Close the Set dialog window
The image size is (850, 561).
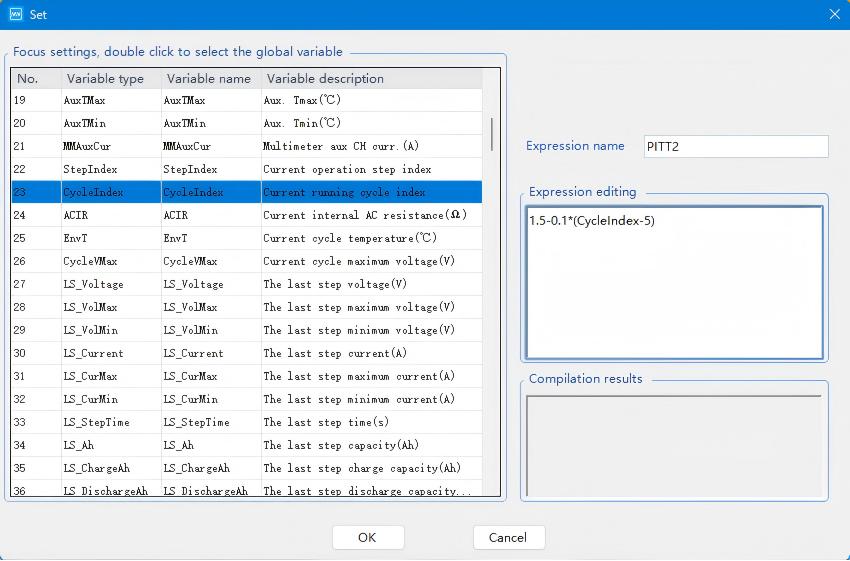click(x=834, y=14)
